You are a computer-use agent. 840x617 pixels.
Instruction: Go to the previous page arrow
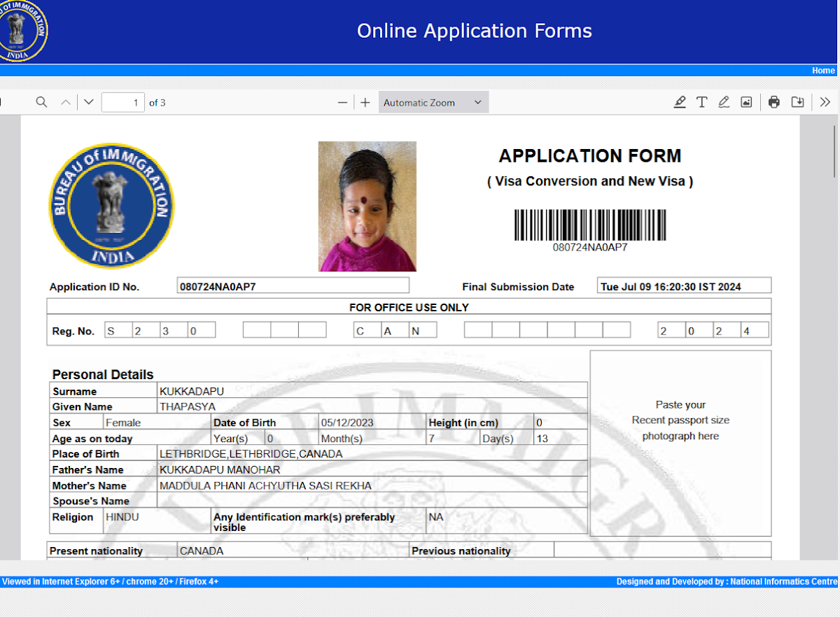[66, 102]
